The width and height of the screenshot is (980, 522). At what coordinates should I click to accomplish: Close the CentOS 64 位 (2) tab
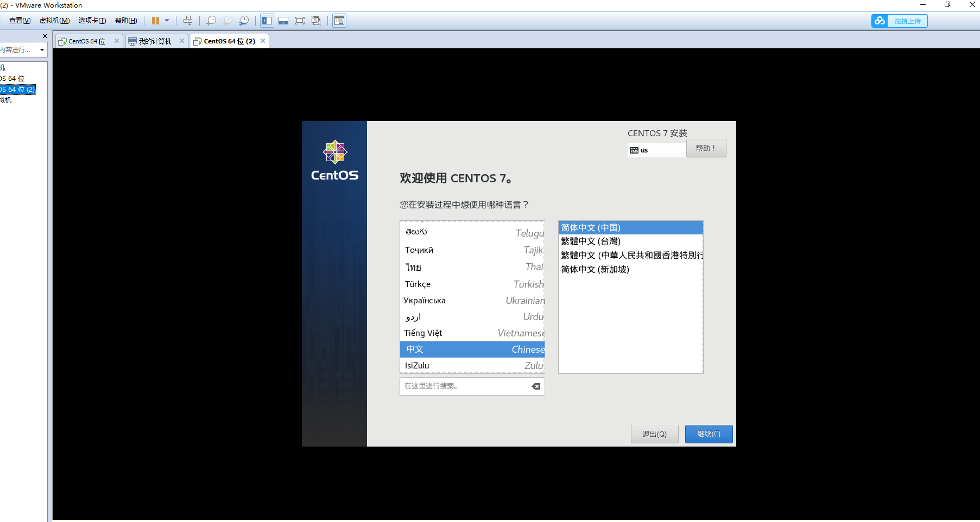click(x=263, y=41)
